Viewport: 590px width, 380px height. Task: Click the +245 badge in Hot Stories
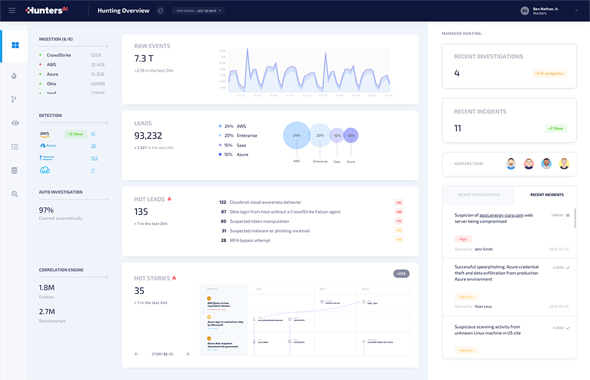point(401,274)
